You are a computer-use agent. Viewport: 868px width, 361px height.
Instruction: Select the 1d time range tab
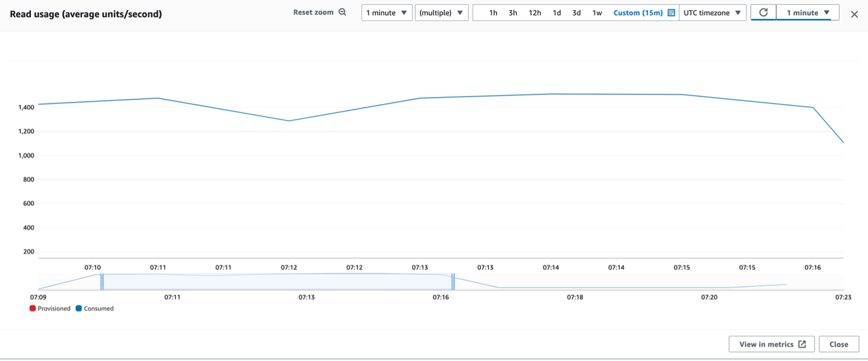(557, 12)
